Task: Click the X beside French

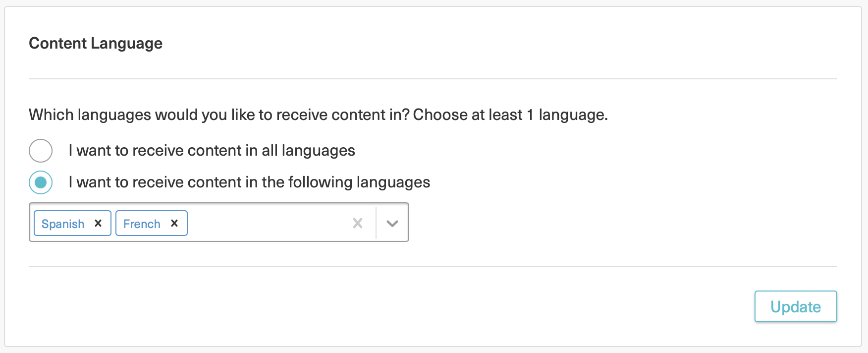Action: pyautogui.click(x=174, y=224)
